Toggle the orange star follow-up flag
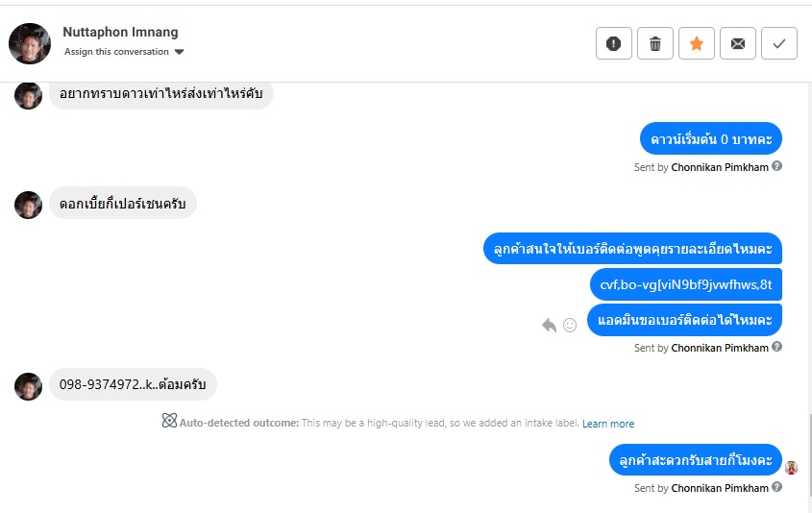Image resolution: width=812 pixels, height=513 pixels. pos(697,44)
